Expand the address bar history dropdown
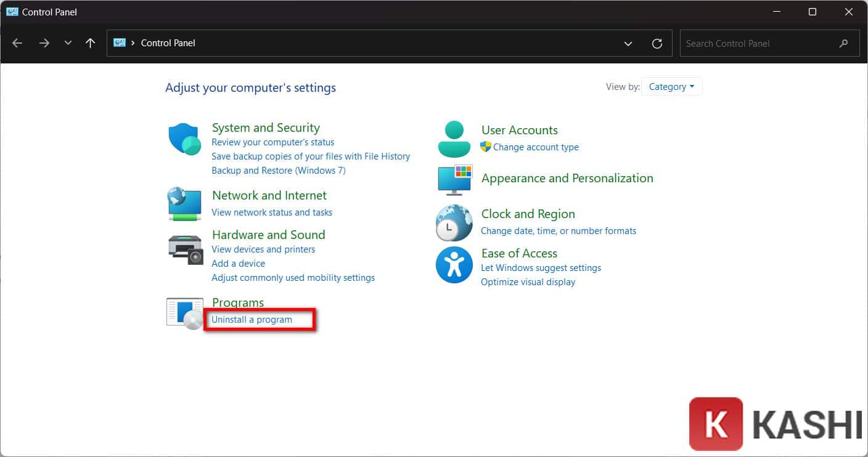 (x=628, y=43)
